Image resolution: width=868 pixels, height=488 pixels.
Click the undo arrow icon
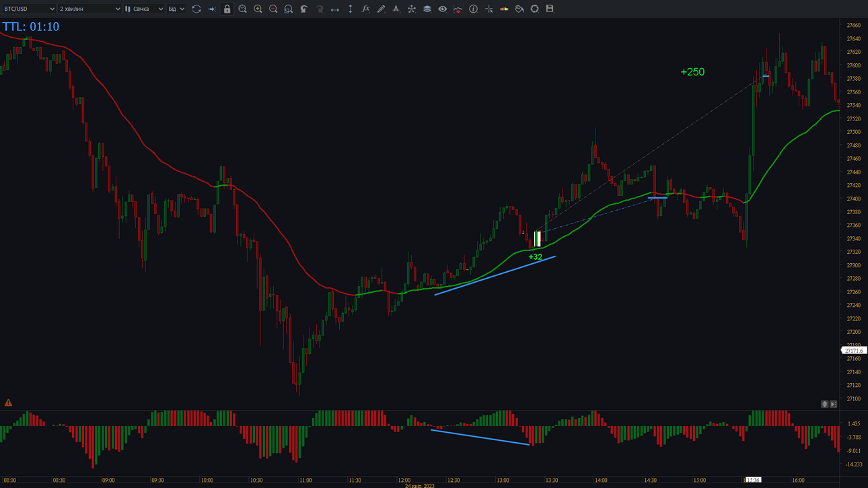pos(304,9)
